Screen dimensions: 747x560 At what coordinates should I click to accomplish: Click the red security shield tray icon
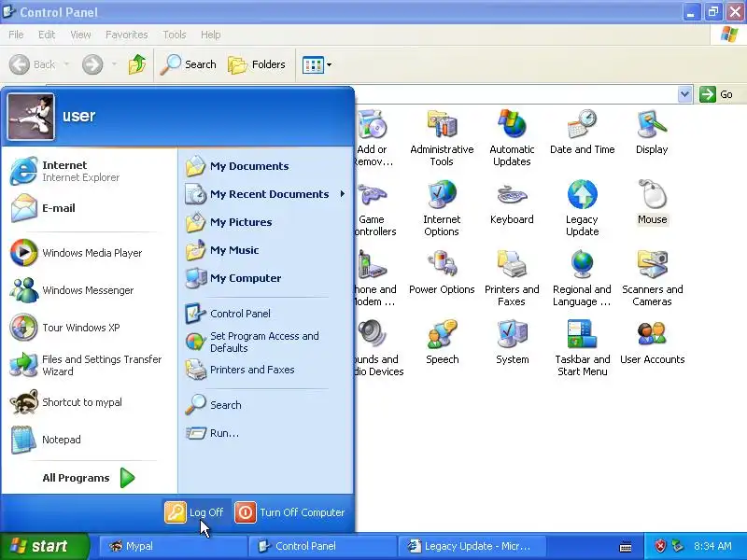pos(660,546)
